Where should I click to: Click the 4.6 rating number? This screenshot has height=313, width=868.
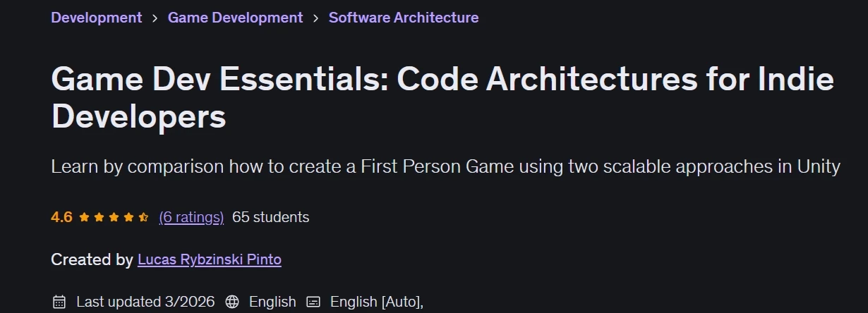click(61, 217)
